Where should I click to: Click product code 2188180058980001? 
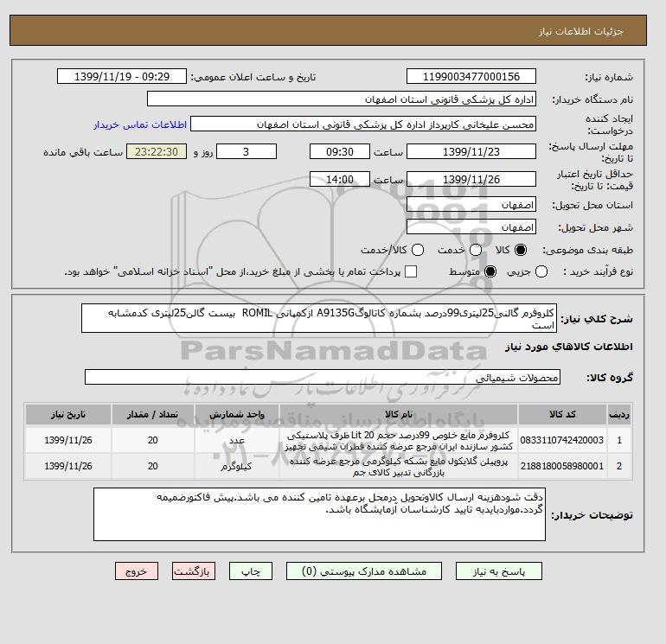[x=562, y=466]
